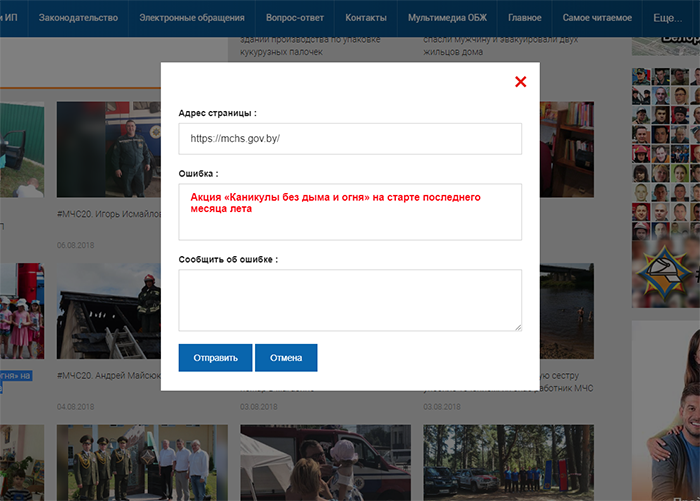The height and width of the screenshot is (501, 700).
Task: Click the date 04.08.2018 under Майсюк article
Action: click(x=75, y=407)
